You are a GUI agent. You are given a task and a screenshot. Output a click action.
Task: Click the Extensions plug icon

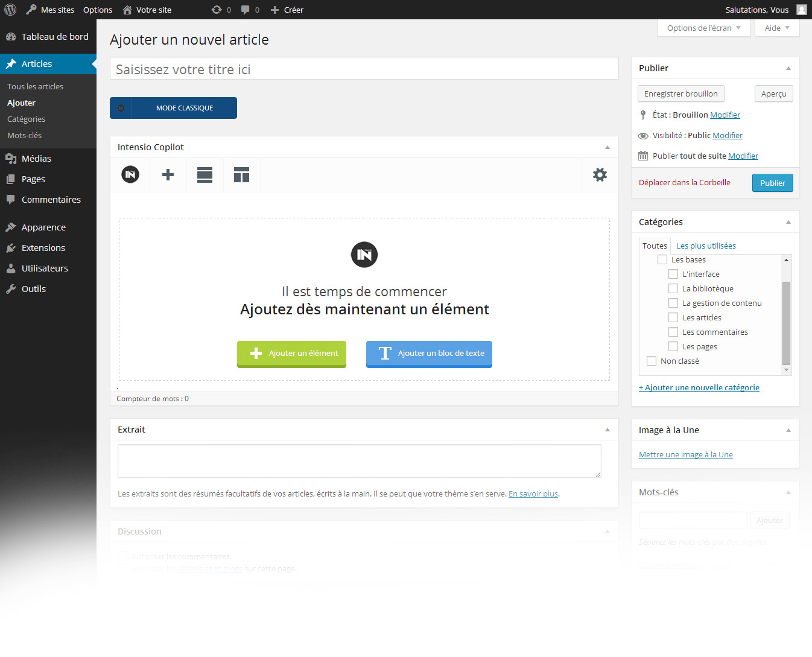click(x=11, y=248)
